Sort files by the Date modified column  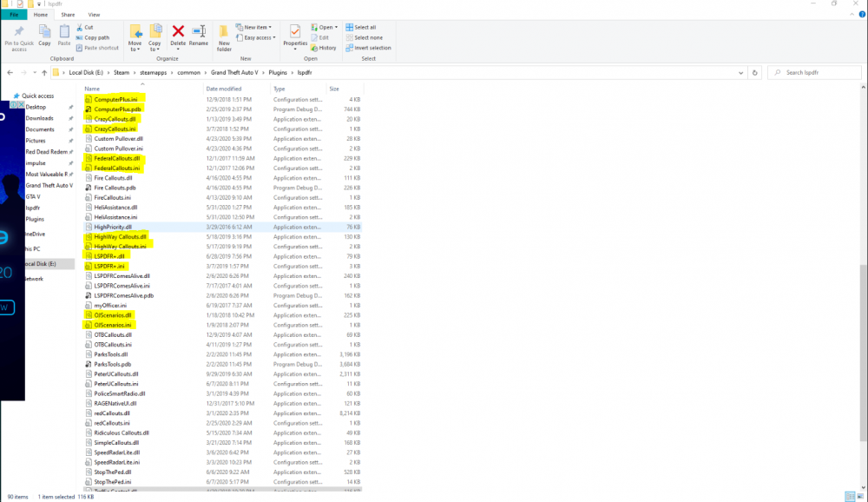[x=224, y=89]
